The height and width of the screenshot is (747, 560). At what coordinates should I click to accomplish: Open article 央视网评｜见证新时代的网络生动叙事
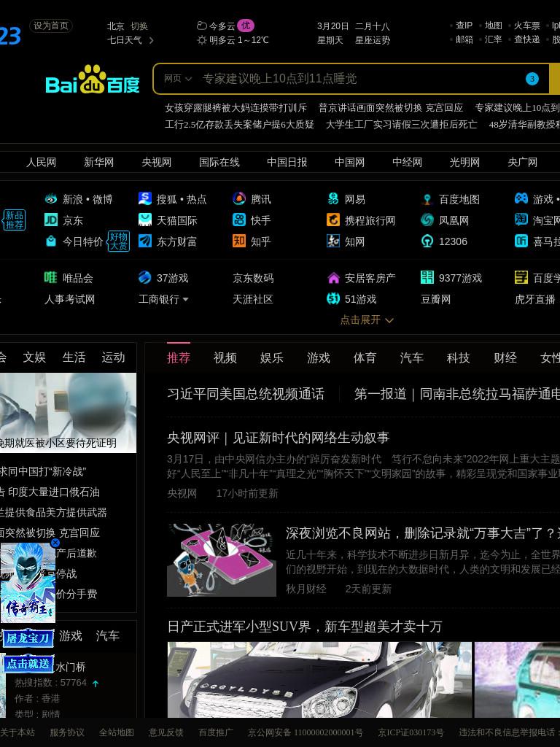pyautogui.click(x=278, y=438)
